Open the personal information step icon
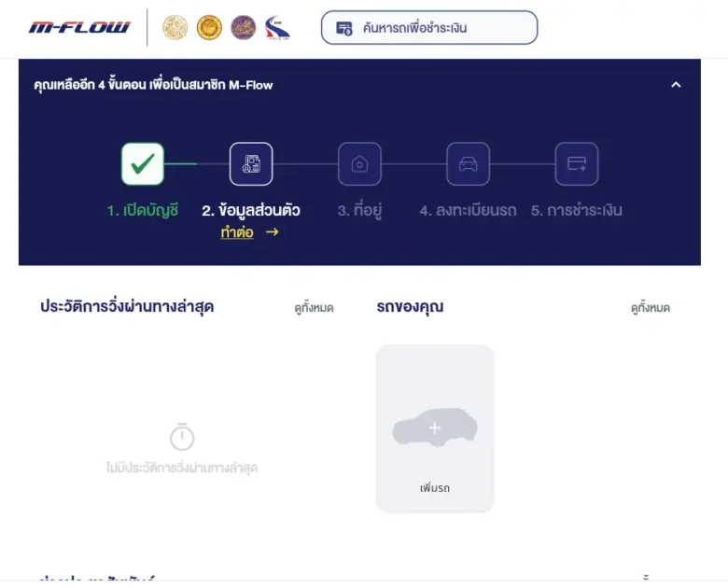 251,164
